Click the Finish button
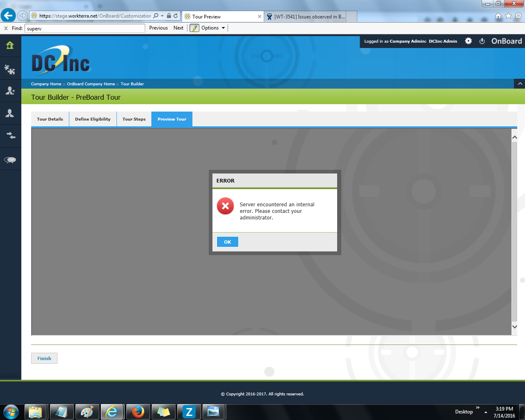The image size is (525, 420). coord(44,358)
